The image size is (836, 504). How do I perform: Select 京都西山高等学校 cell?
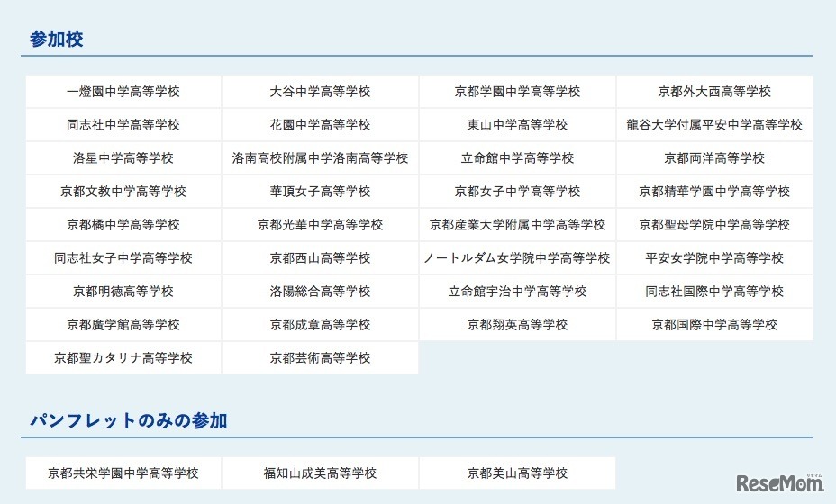click(x=320, y=258)
